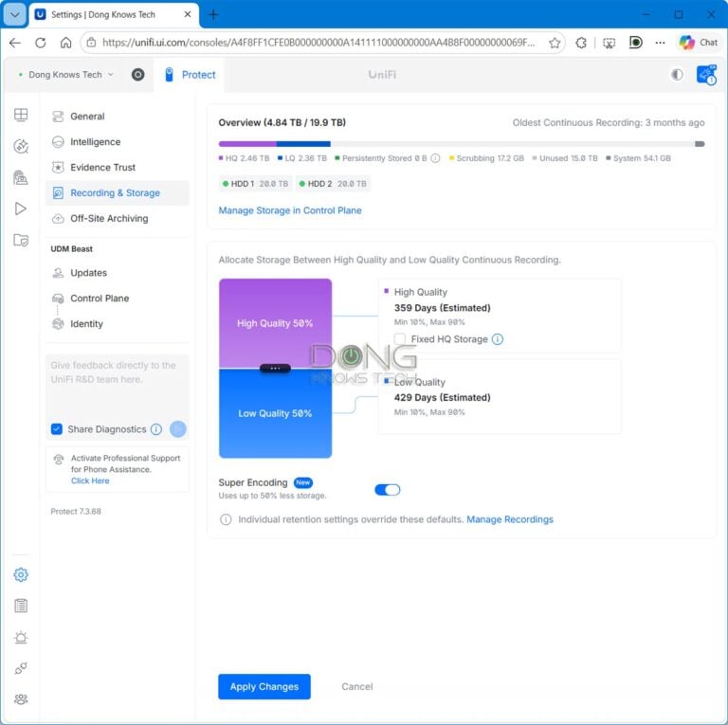Open the alarm siren icon in left rail

[x=21, y=637]
